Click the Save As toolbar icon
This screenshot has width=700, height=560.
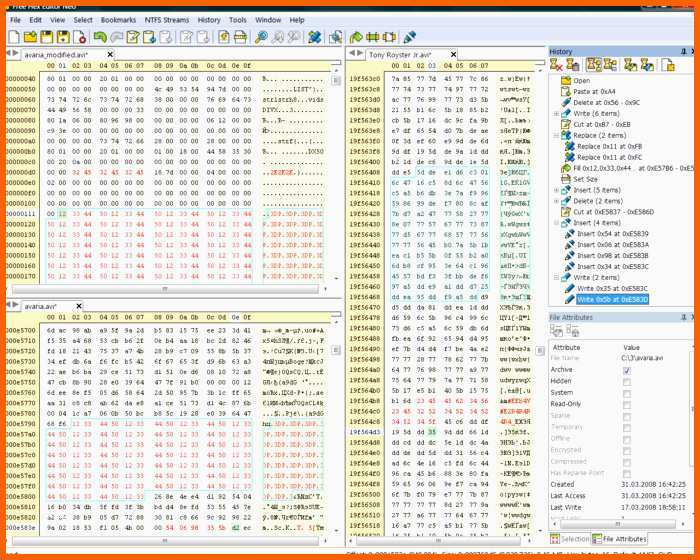63,37
